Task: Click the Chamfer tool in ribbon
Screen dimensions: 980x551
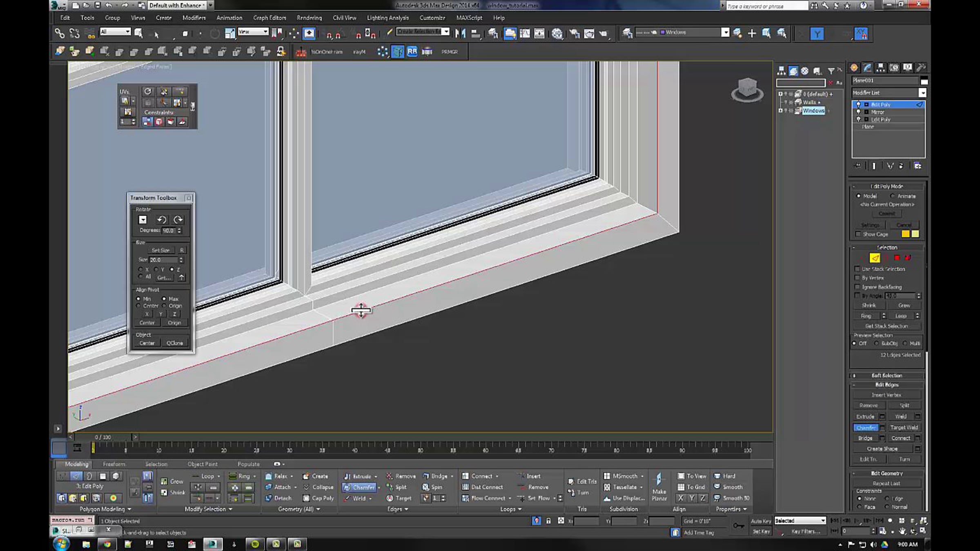Action: pyautogui.click(x=359, y=487)
